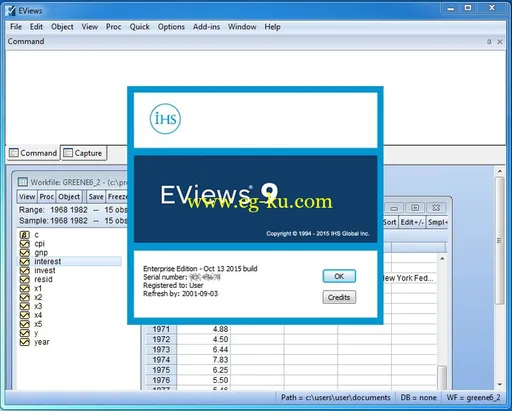Viewport: 512px width, 411px height.
Task: Open the Edit menu
Action: click(36, 27)
